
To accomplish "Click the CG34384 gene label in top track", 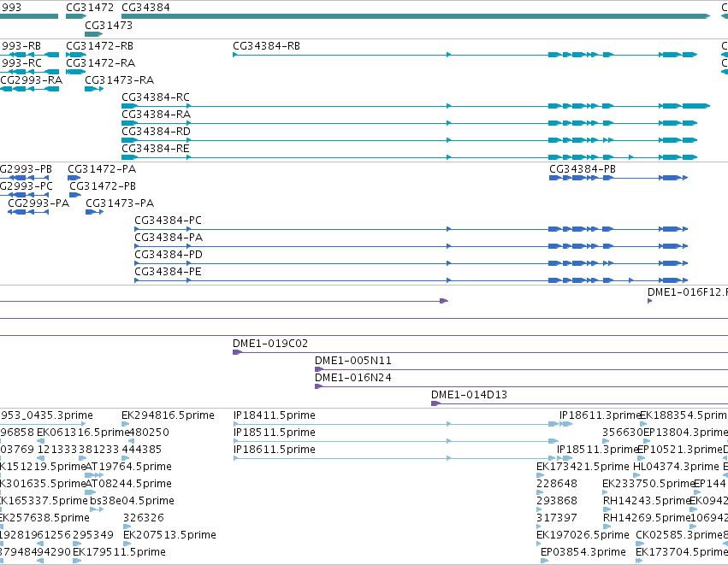I will coord(145,8).
